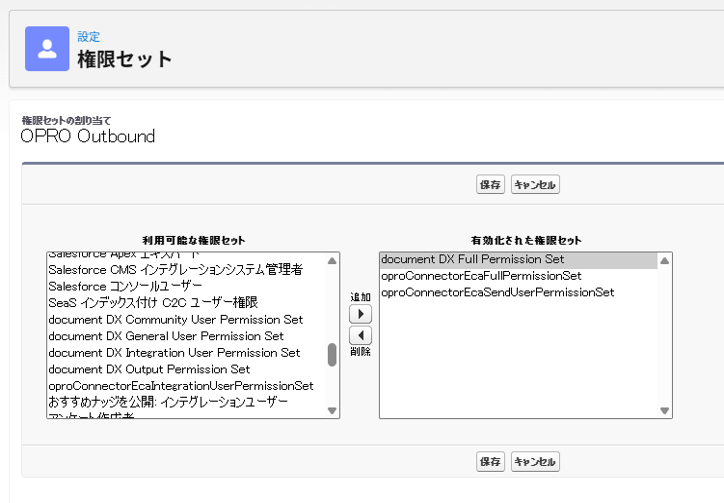Click enabled list scroll-down arrow
724x503 pixels.
[664, 410]
